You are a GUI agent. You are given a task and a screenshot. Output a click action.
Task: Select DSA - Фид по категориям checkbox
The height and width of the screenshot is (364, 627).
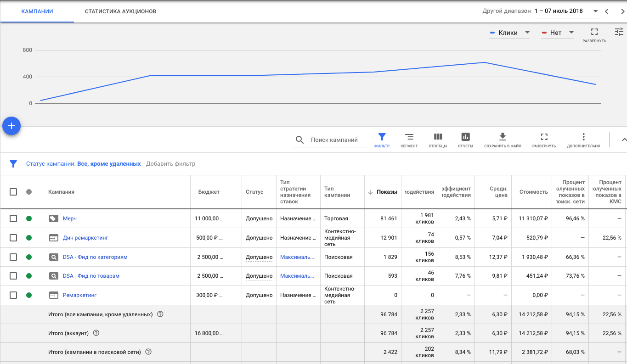[13, 257]
